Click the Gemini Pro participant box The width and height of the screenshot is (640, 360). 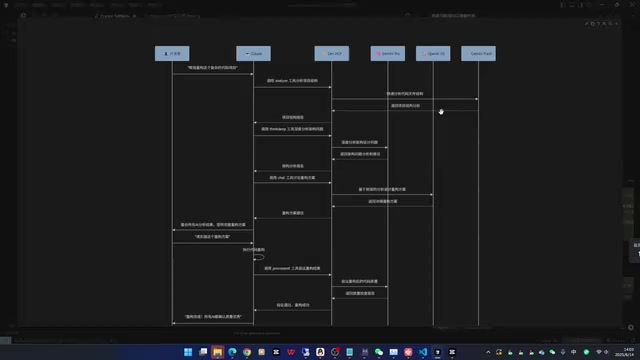[388, 53]
